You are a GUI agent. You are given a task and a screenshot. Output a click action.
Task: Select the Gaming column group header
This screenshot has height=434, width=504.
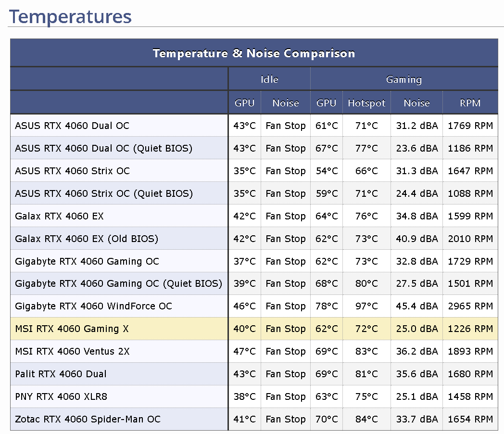tap(403, 79)
